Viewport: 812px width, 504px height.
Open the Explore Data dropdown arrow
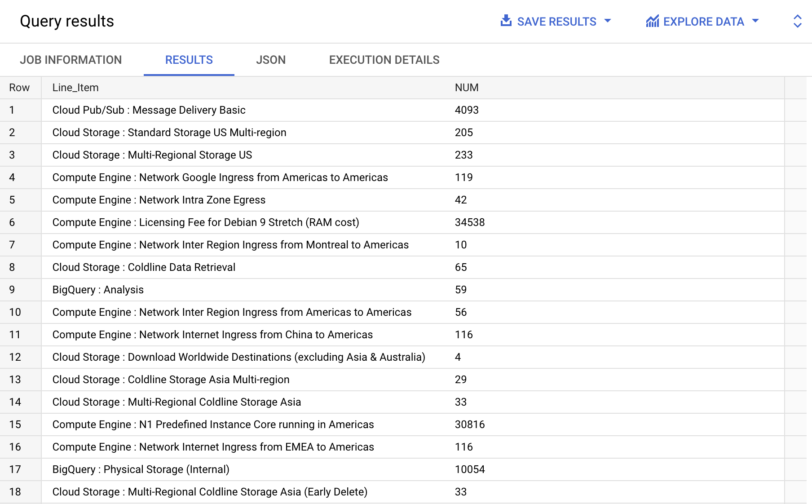pyautogui.click(x=755, y=21)
